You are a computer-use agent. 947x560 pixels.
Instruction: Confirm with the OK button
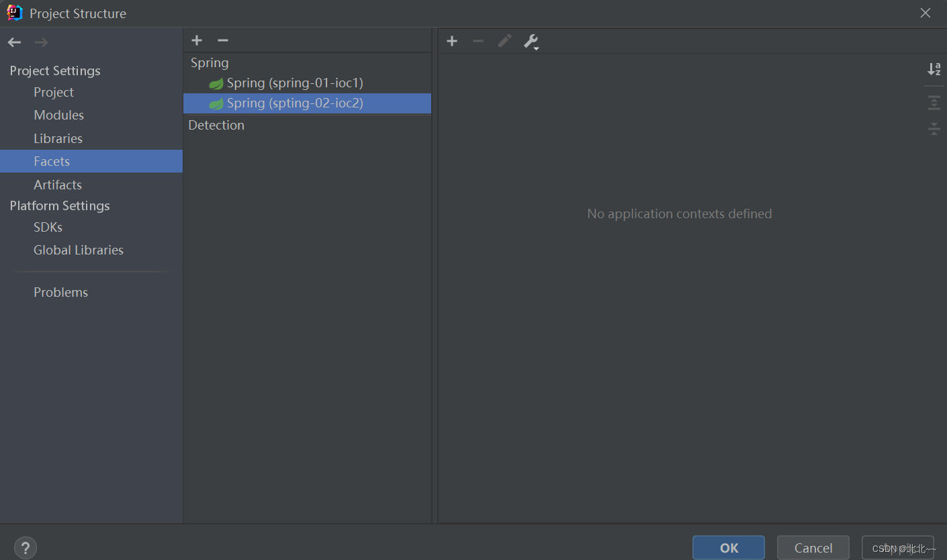pos(729,548)
